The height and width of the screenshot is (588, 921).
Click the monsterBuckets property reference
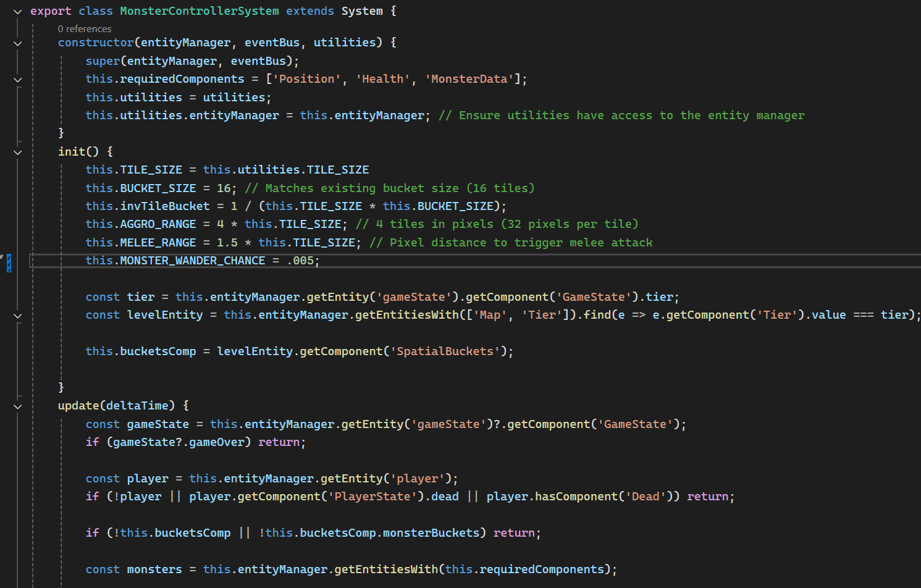431,533
